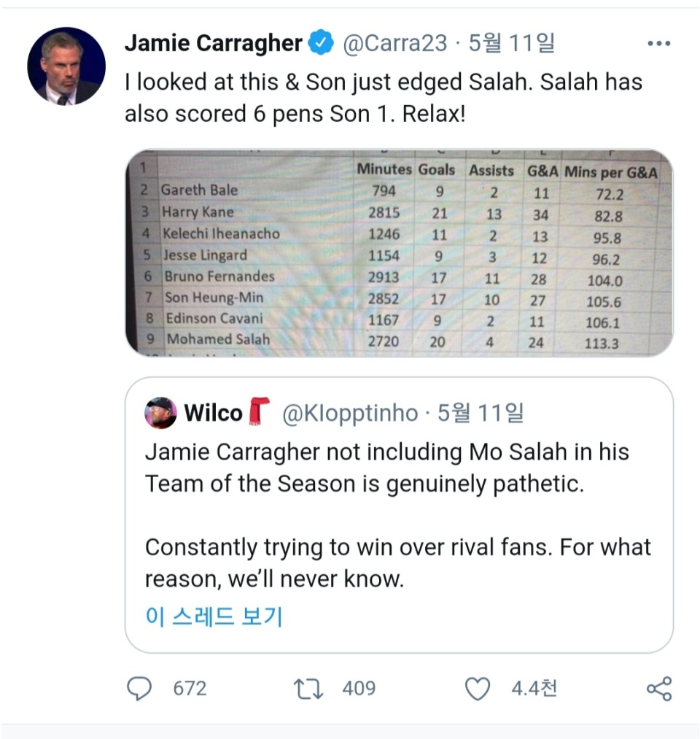Click the main tweet's 5월 11일 timestamp
700x739 pixels.
(512, 44)
